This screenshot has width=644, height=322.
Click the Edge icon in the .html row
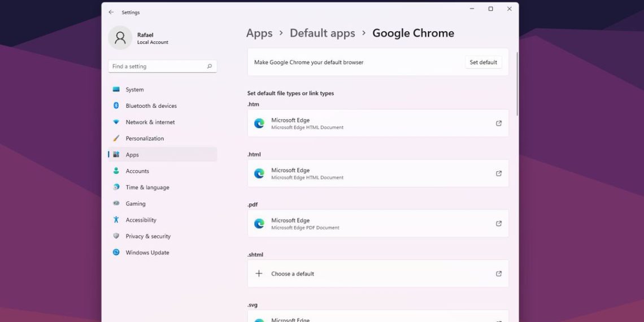[259, 173]
